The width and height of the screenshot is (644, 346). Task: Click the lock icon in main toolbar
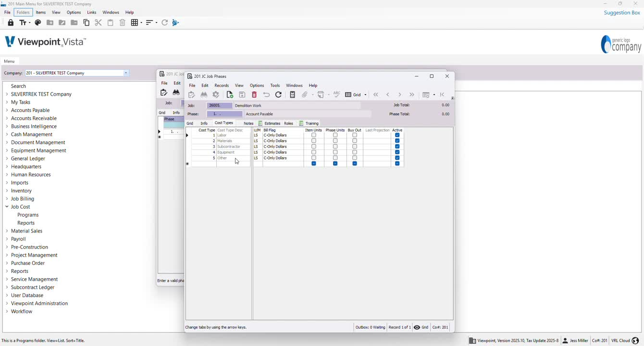pos(11,23)
